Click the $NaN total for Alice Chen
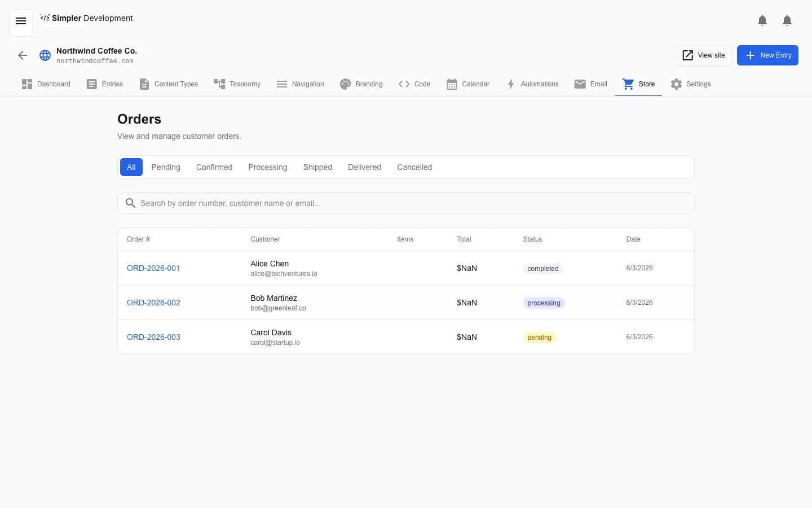This screenshot has height=508, width=812. coord(467,268)
